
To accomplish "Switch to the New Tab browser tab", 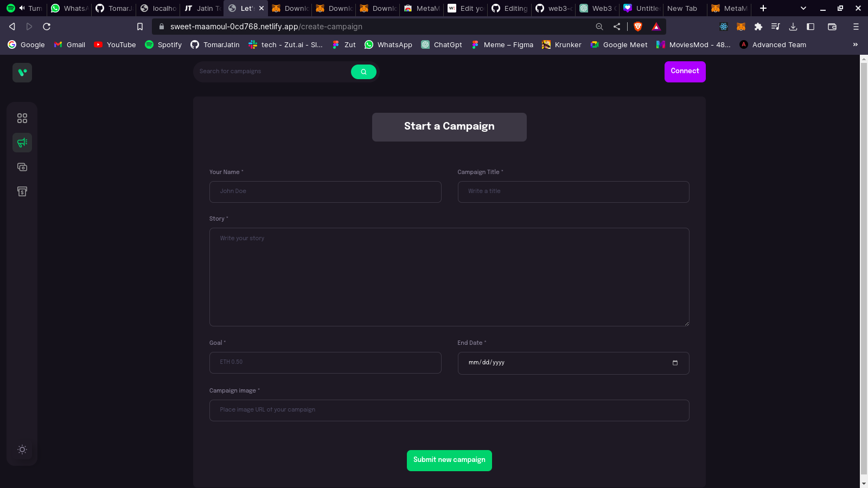I will pos(683,8).
